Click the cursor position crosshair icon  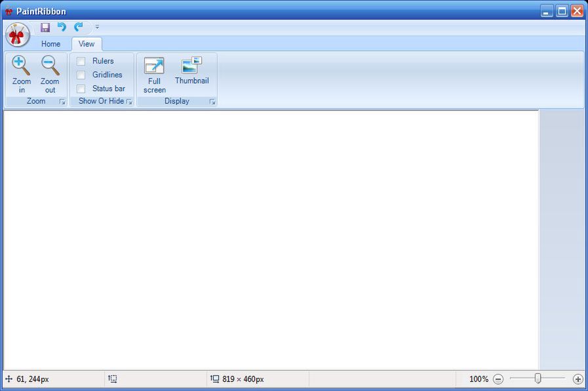tap(9, 379)
